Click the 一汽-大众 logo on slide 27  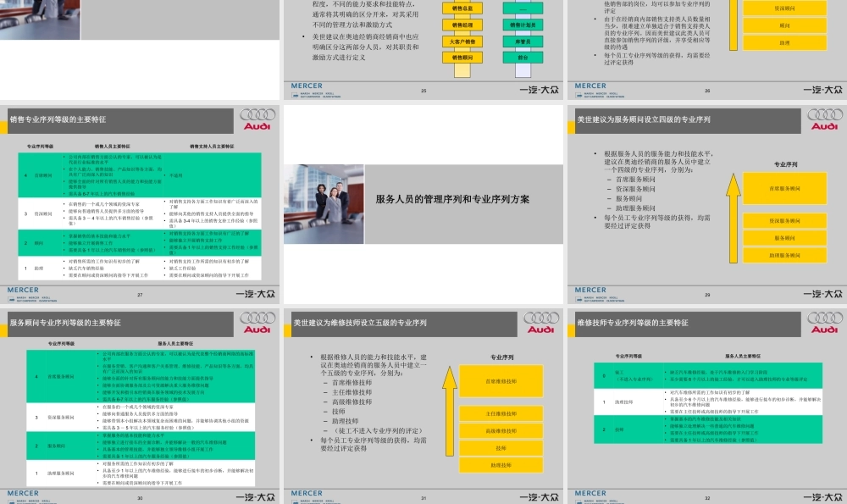[x=256, y=295]
